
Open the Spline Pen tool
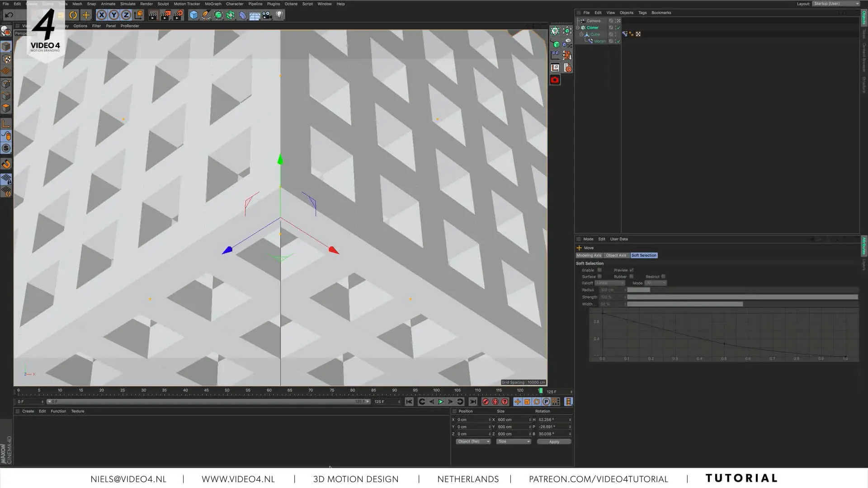tap(206, 15)
